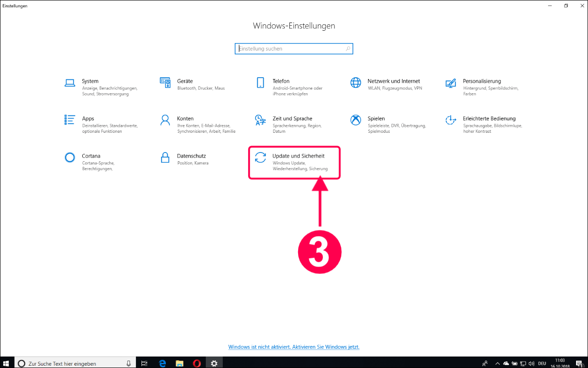Click the System category title
The image size is (588, 368).
pos(90,81)
